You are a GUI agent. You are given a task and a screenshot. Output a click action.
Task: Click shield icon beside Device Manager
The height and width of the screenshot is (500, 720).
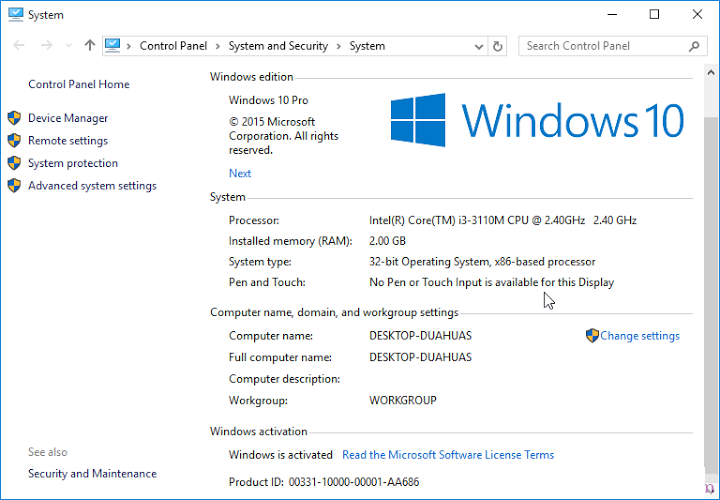pyautogui.click(x=14, y=118)
